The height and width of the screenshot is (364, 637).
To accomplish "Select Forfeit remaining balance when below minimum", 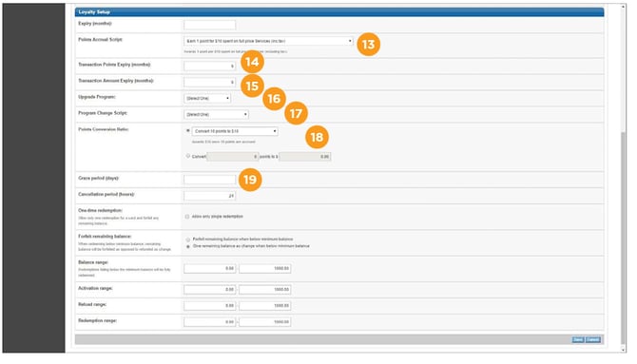I will point(187,239).
